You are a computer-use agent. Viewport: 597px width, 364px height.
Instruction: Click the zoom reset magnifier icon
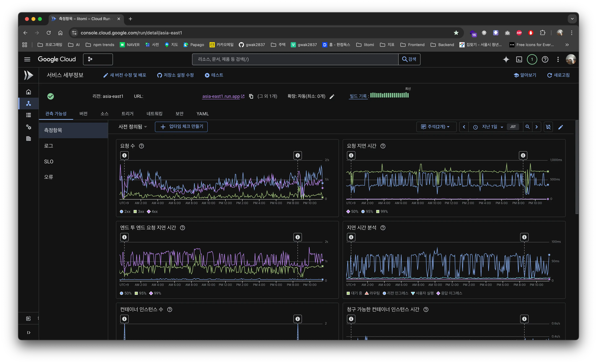click(527, 127)
